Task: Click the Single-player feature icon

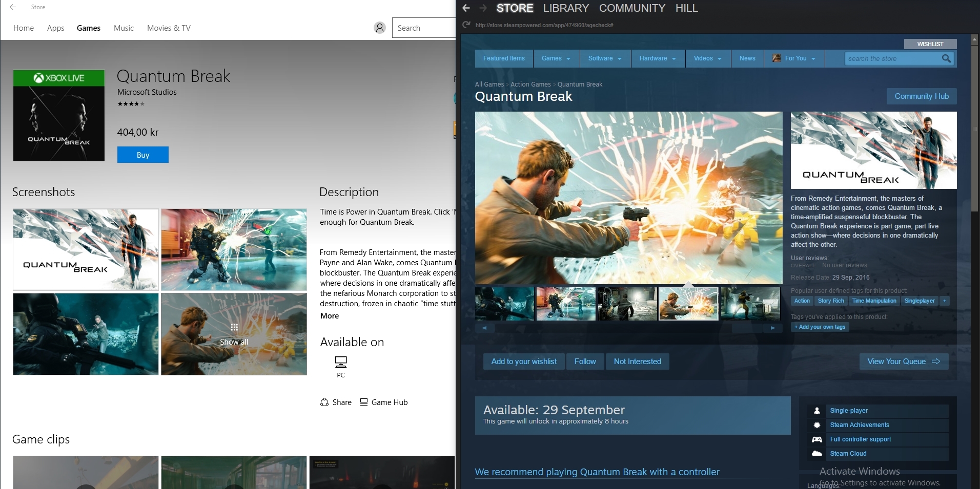Action: pos(817,411)
